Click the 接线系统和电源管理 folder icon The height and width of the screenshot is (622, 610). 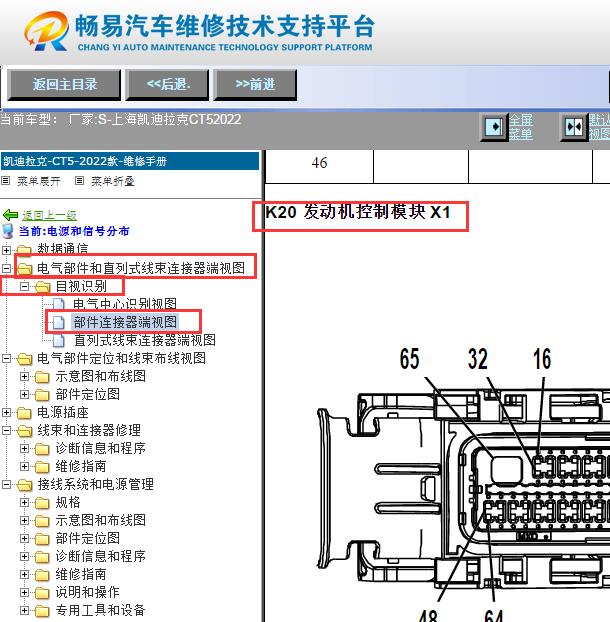[24, 484]
